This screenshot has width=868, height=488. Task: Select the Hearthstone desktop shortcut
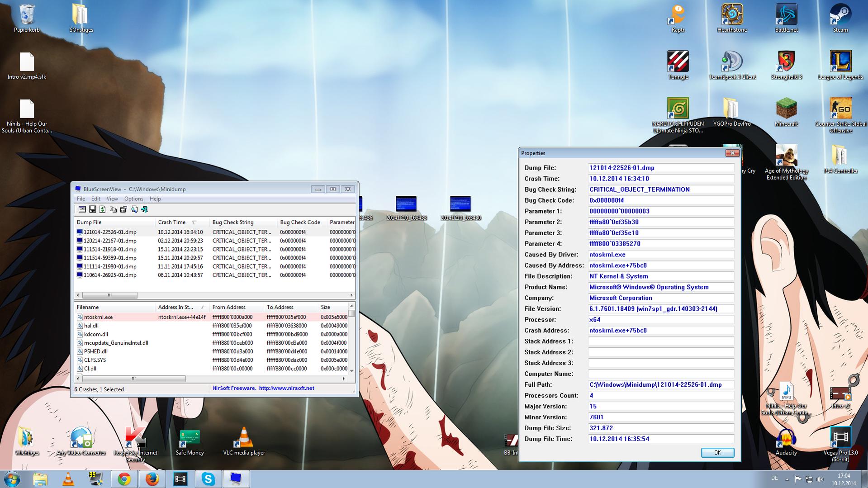(732, 18)
